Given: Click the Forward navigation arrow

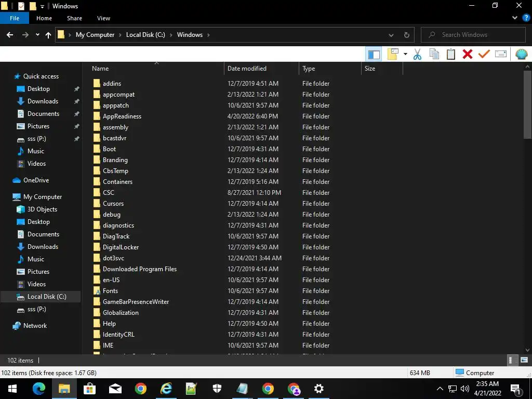Looking at the screenshot, I should tap(25, 35).
